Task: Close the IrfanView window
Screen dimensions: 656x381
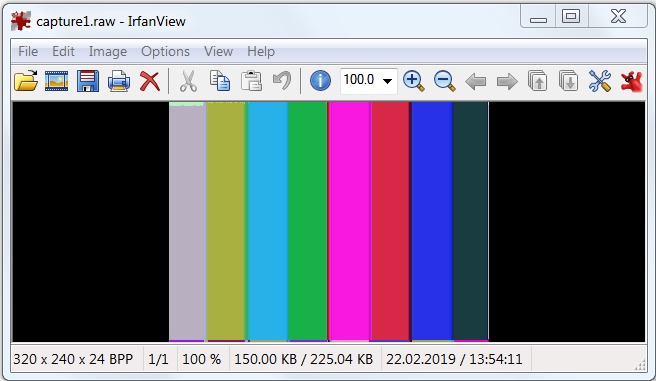Action: coord(618,17)
